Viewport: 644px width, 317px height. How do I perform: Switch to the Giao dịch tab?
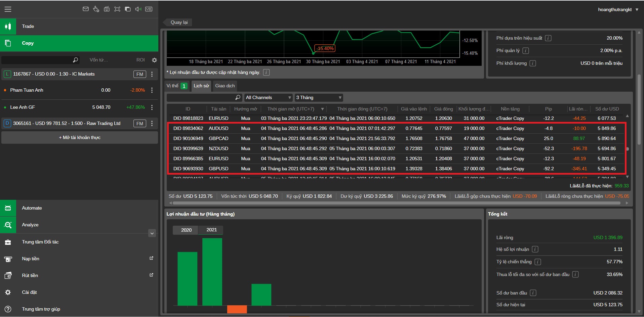[225, 86]
